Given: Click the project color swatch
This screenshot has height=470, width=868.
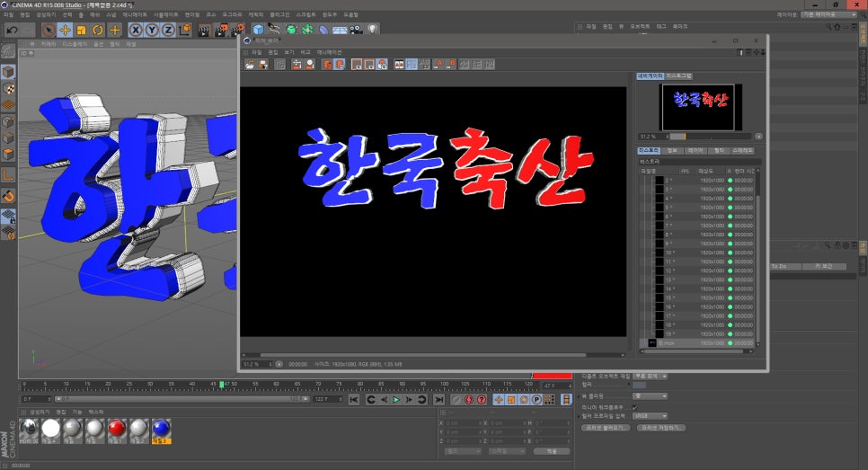Looking at the screenshot, I should coord(639,385).
